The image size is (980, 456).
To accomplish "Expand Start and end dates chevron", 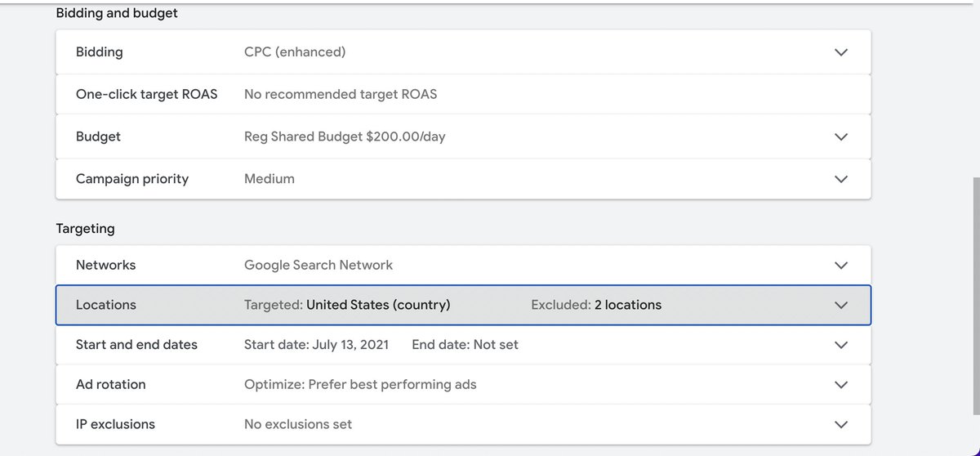I will 841,345.
